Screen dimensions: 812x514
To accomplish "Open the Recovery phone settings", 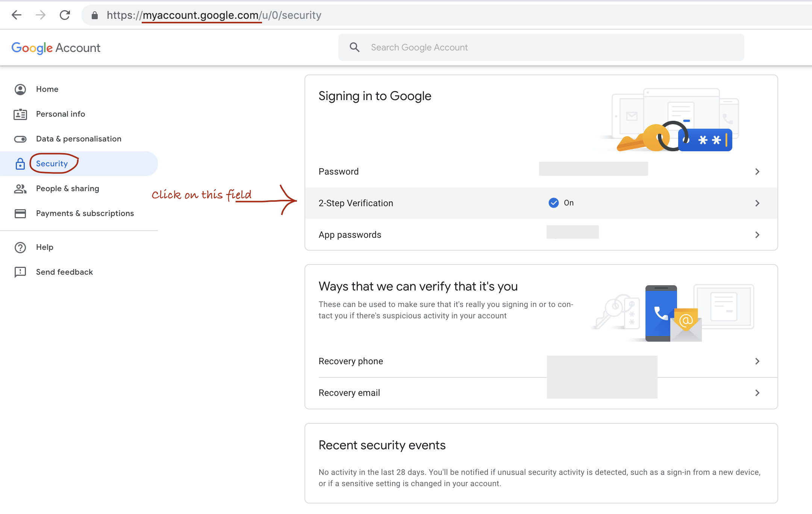I will coord(540,360).
